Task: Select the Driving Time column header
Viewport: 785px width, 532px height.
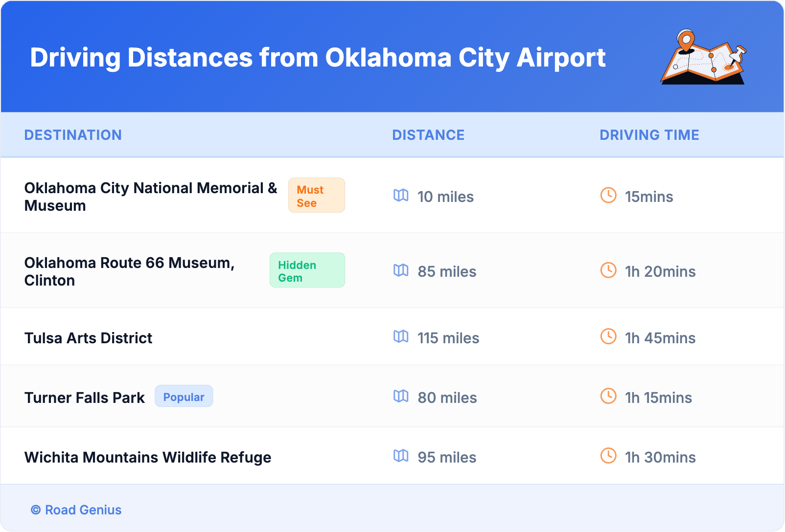Action: (649, 135)
